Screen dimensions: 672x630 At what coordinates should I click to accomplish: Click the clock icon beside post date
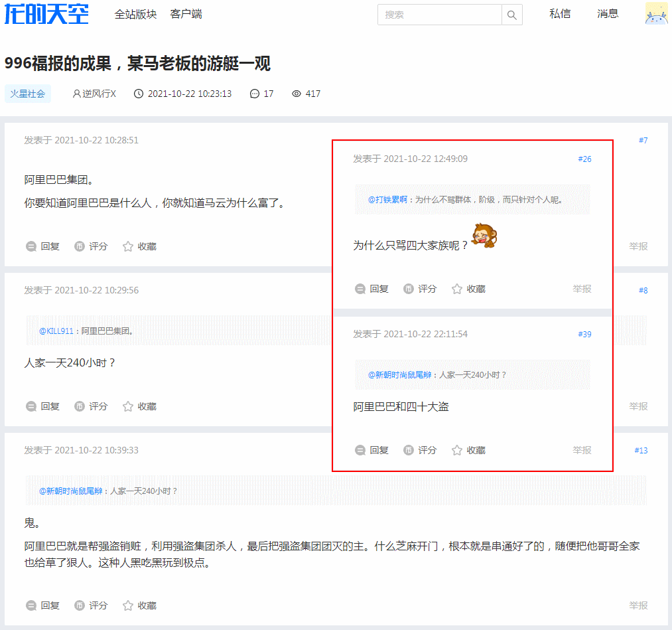[139, 94]
